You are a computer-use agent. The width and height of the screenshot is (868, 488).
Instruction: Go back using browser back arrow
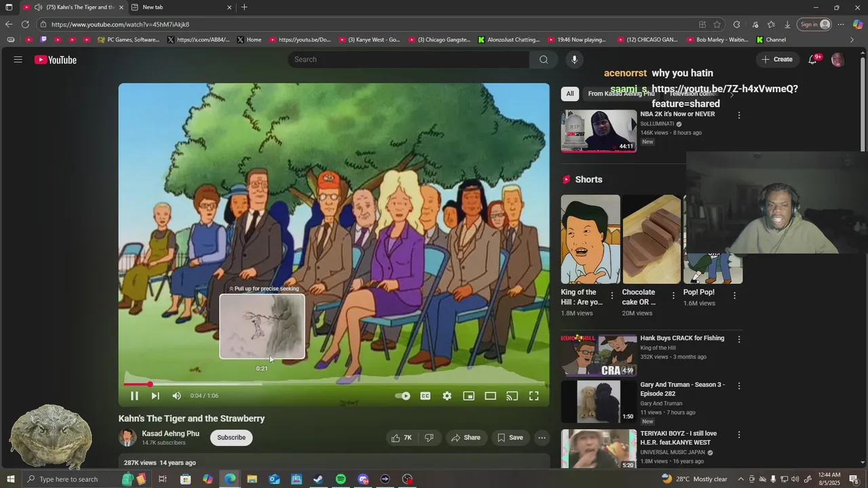[x=9, y=24]
